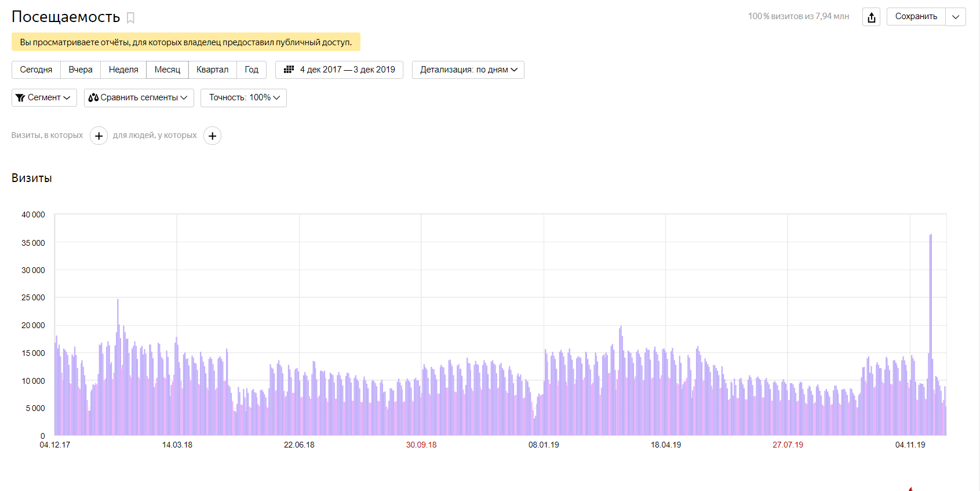Click the Сегмент funnel filter icon

tap(20, 98)
